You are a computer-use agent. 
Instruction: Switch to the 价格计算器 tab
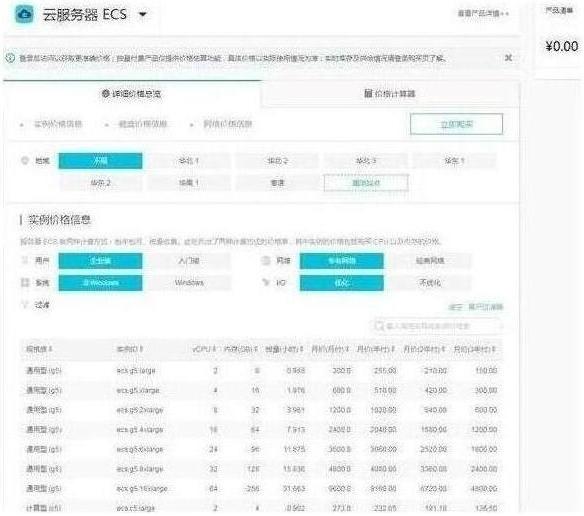(x=390, y=94)
